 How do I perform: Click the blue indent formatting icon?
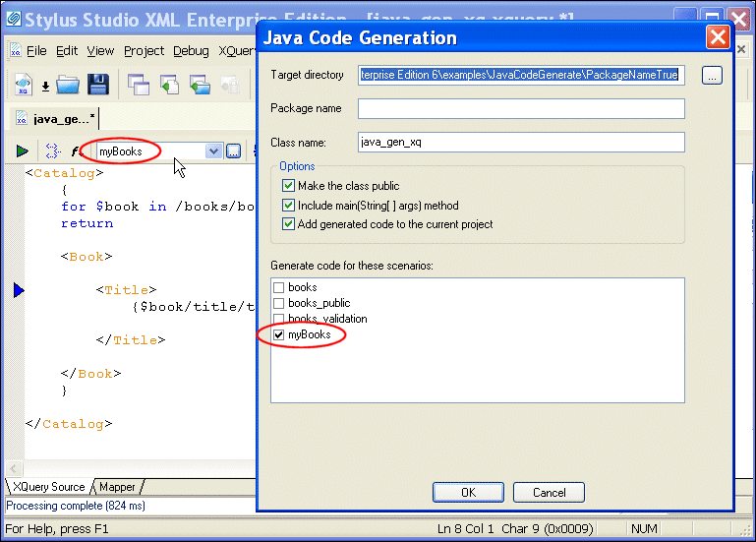(x=53, y=151)
